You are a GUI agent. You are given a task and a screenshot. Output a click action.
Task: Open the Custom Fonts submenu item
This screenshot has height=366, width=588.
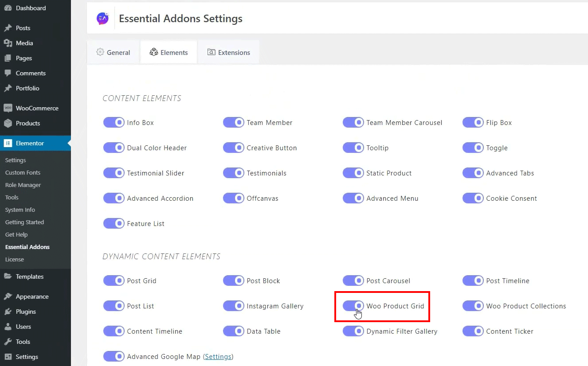click(23, 172)
